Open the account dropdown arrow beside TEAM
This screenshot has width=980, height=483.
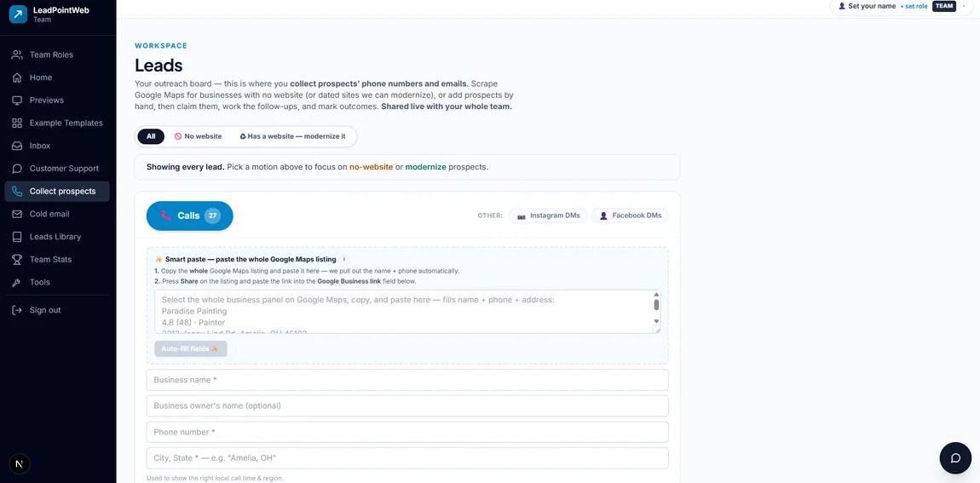tap(963, 6)
